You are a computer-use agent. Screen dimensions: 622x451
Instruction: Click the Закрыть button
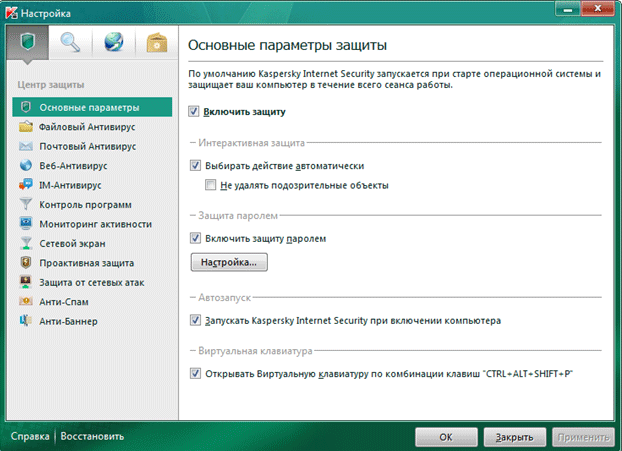pyautogui.click(x=515, y=437)
